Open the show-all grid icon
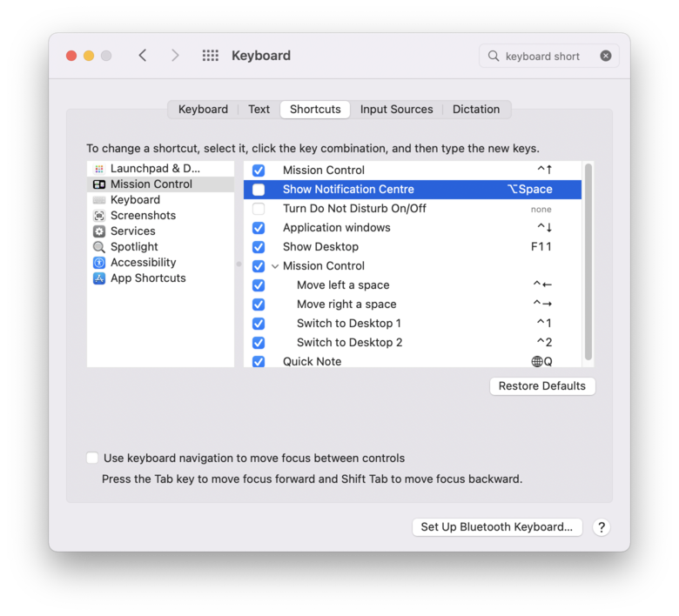 [210, 56]
